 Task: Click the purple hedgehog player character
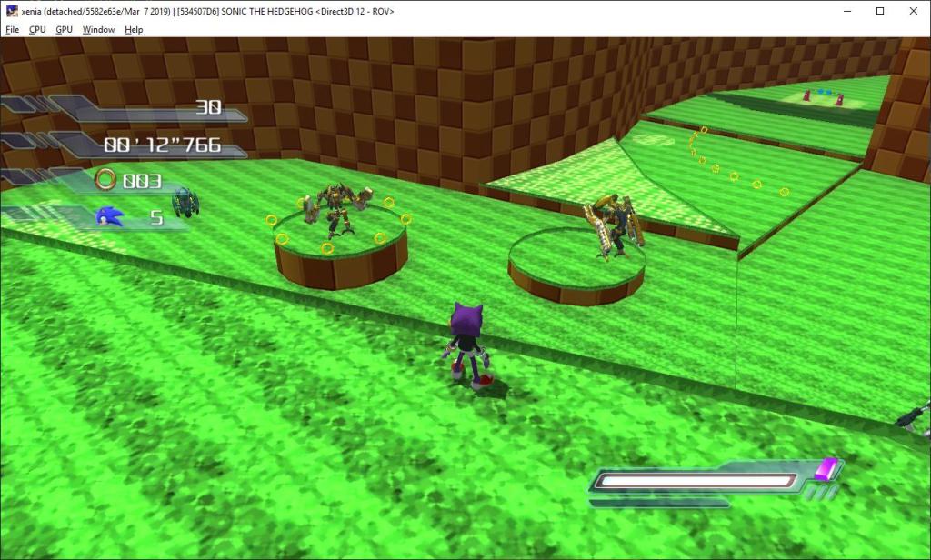coord(468,345)
